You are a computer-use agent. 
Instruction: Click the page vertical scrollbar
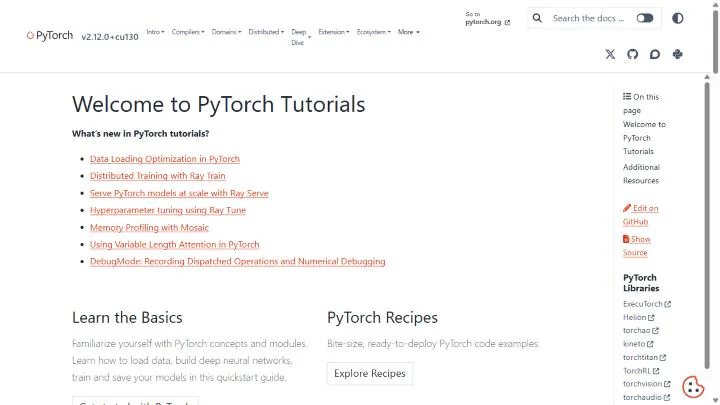(x=715, y=41)
